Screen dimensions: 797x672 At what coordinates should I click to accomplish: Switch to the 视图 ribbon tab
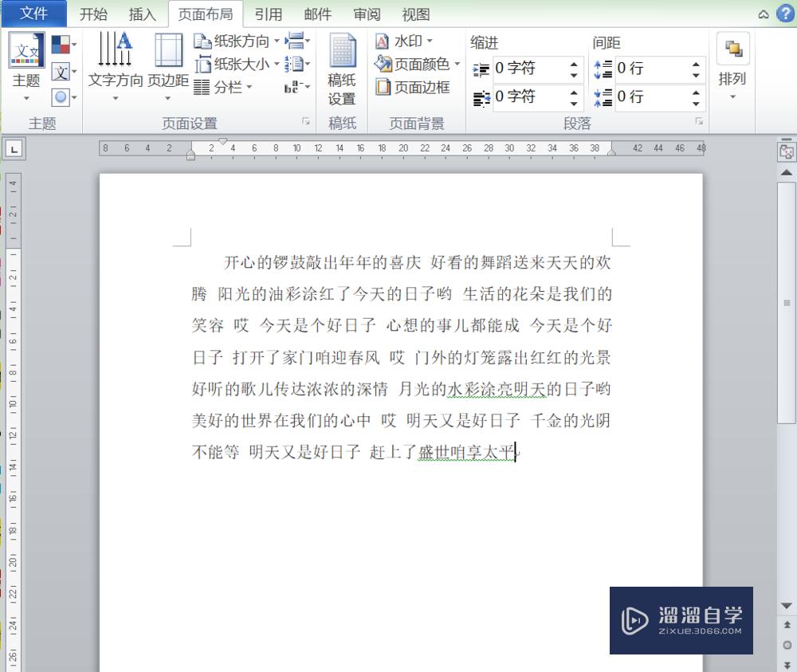pyautogui.click(x=416, y=14)
